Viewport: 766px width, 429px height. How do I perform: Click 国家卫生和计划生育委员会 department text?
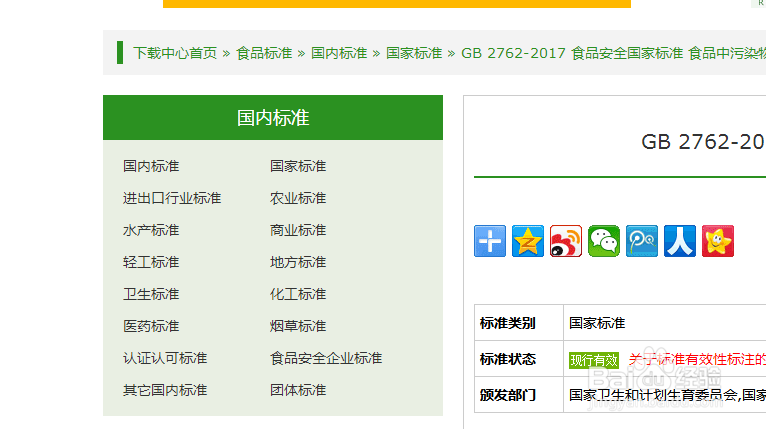pos(653,395)
